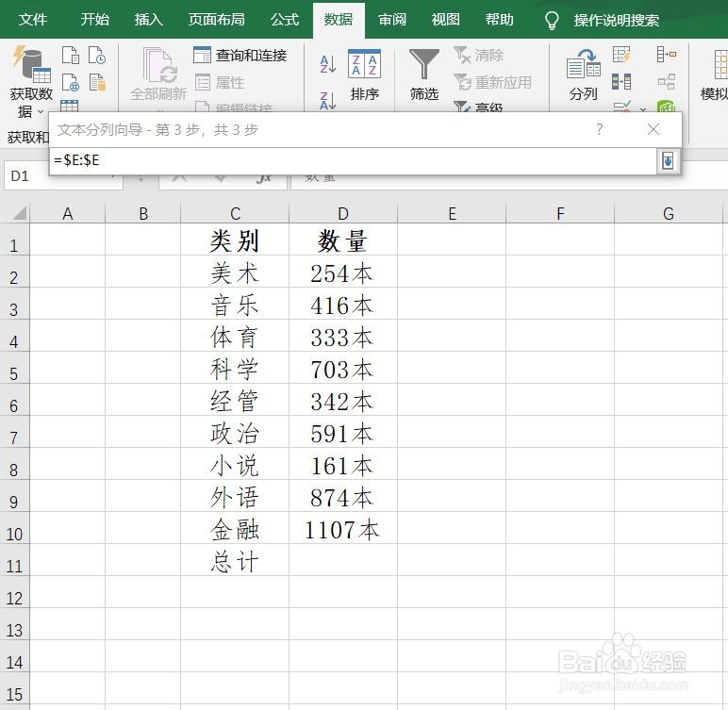Image resolution: width=728 pixels, height=710 pixels.
Task: Open the 获取数据 (Get Data) menu
Action: tap(31, 83)
